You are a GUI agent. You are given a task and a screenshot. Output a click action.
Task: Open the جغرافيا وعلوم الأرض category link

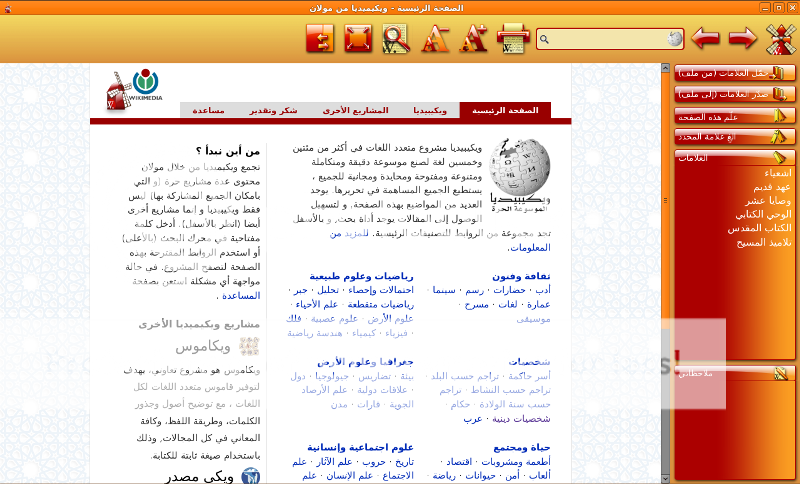[365, 362]
